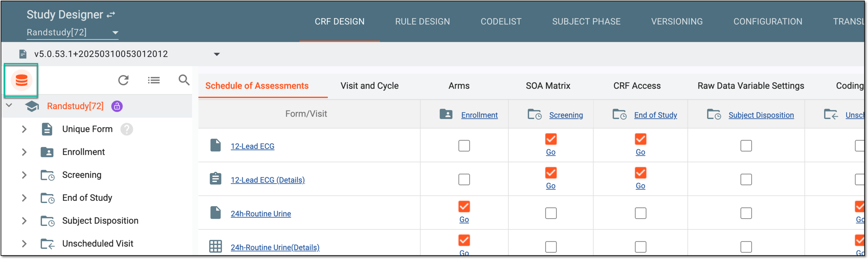Expand the End of Study tree node

[24, 198]
